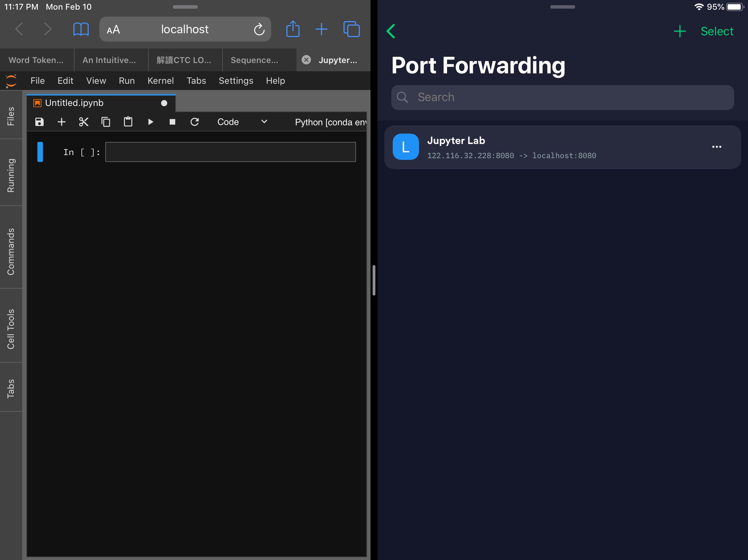Click into the empty code cell input
748x560 pixels.
tap(231, 152)
